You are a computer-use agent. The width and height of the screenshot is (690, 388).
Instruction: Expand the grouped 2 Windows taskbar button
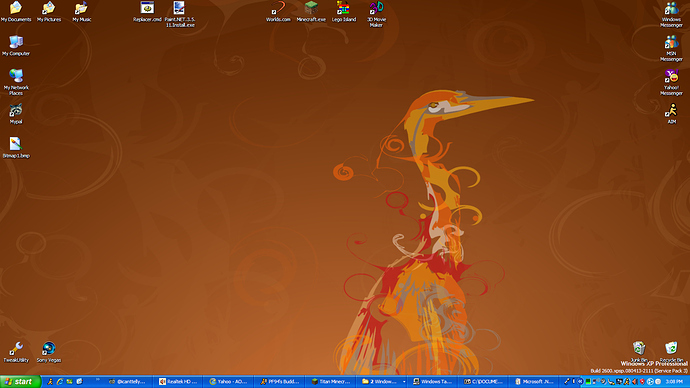tap(382, 381)
